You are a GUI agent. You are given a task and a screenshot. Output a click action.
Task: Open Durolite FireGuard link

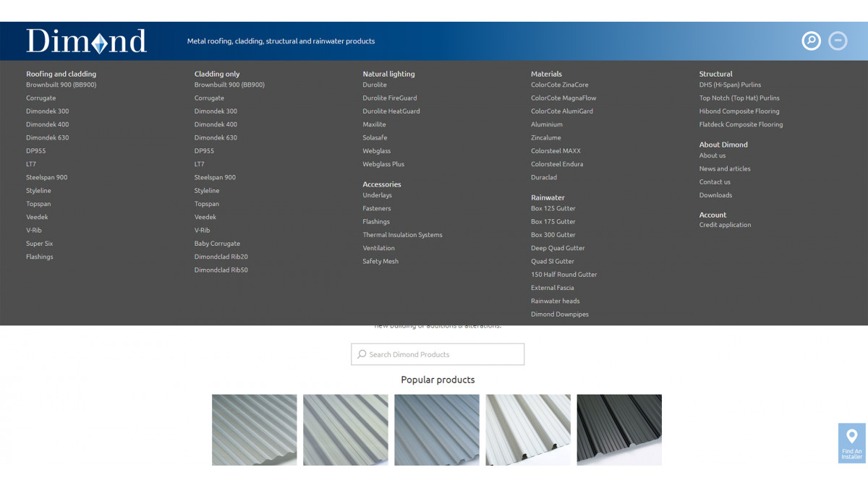[x=390, y=98]
